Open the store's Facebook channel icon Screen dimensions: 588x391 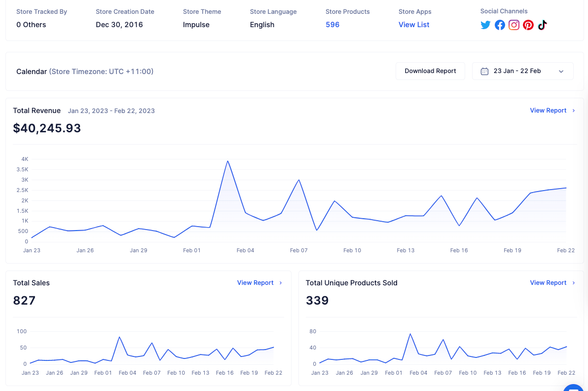[500, 25]
